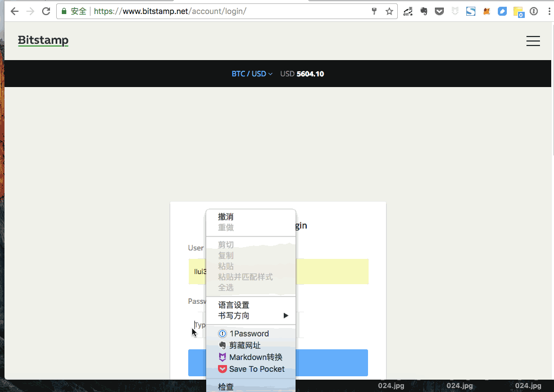Expand the 书写方向 submenu arrow
Viewport: 554px width, 392px height.
(x=286, y=316)
